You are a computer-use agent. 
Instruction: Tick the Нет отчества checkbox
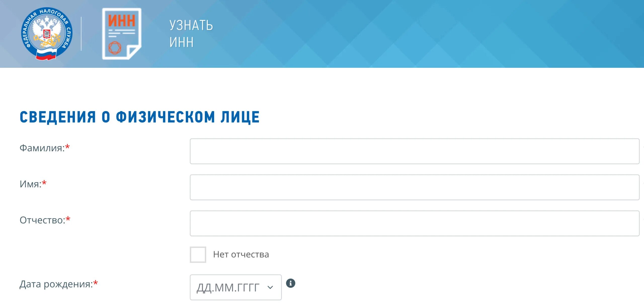pyautogui.click(x=198, y=255)
